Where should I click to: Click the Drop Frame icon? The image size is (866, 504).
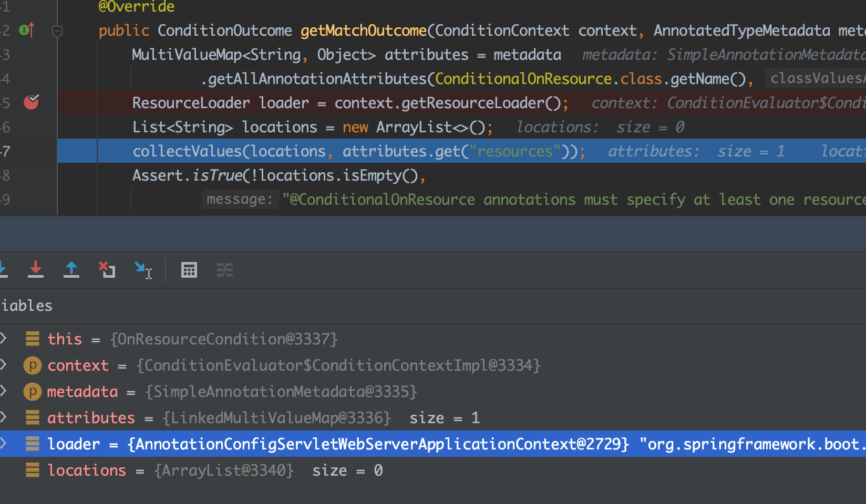[107, 269]
